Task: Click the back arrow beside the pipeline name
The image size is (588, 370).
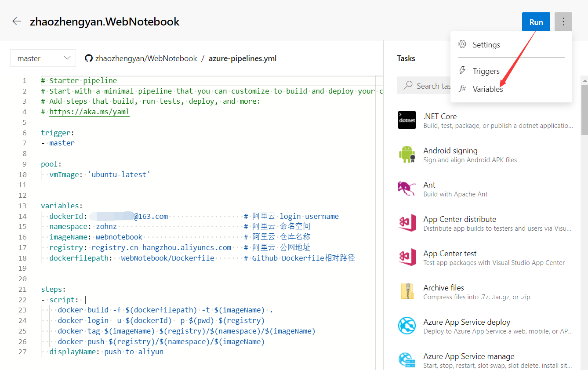Action: click(17, 22)
